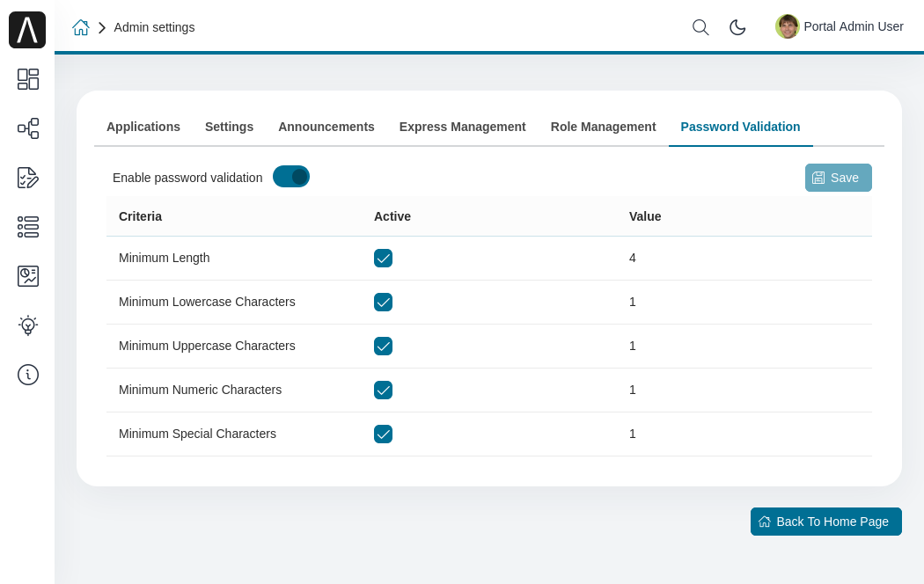924x584 pixels.
Task: Click the checklist icon in the sidebar
Action: pyautogui.click(x=27, y=227)
